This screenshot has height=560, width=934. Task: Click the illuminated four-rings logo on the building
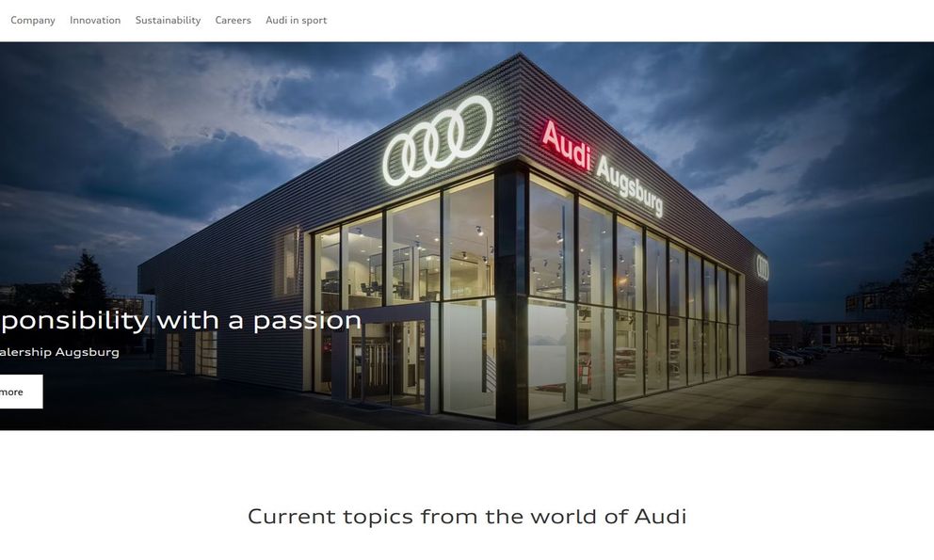(x=438, y=140)
